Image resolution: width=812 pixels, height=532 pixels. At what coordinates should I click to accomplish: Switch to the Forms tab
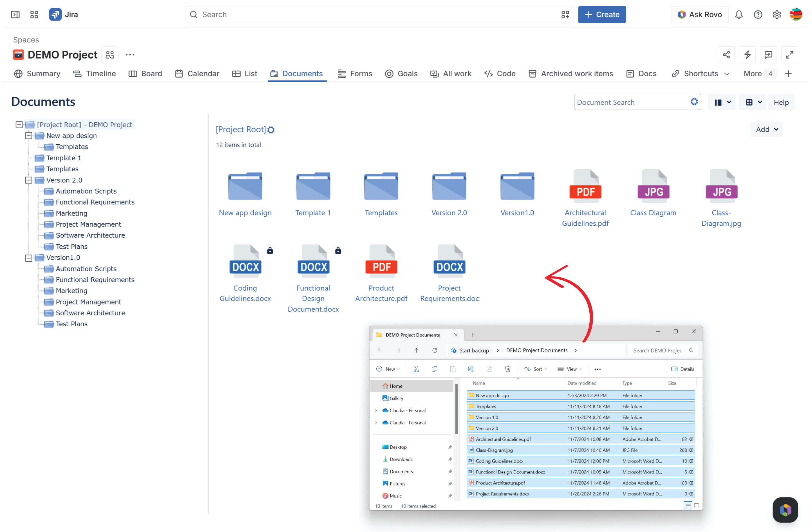(x=355, y=74)
